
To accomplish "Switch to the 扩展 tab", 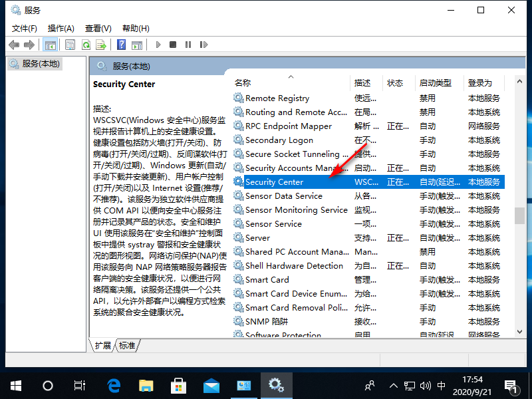I will [x=103, y=345].
